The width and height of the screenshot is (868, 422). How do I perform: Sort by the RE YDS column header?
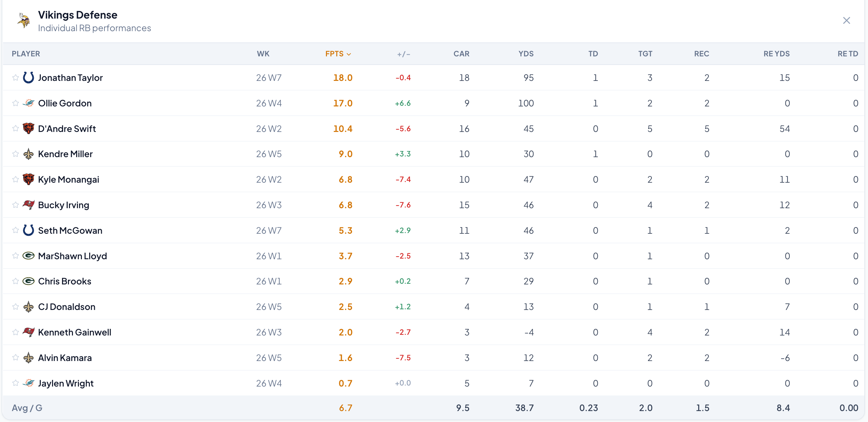pos(776,54)
